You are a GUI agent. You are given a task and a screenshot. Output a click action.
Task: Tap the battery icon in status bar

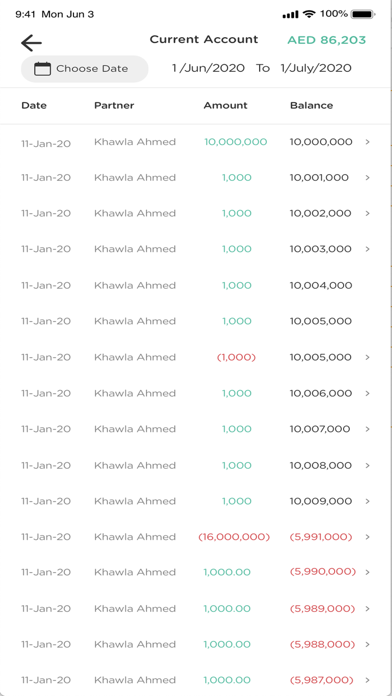coord(363,14)
